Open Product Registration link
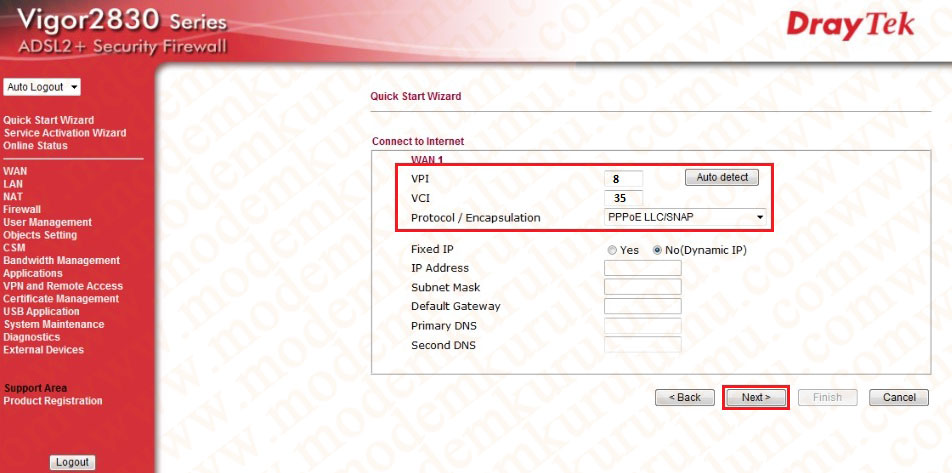The width and height of the screenshot is (952, 473). pos(53,401)
